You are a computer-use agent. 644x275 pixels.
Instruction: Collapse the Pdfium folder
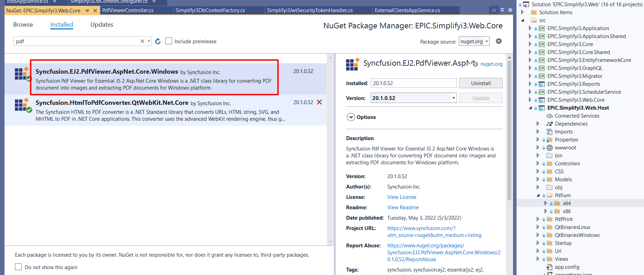click(x=538, y=195)
